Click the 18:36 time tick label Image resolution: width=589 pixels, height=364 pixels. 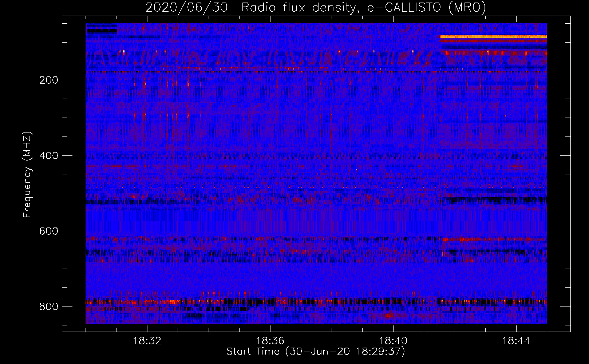click(270, 341)
